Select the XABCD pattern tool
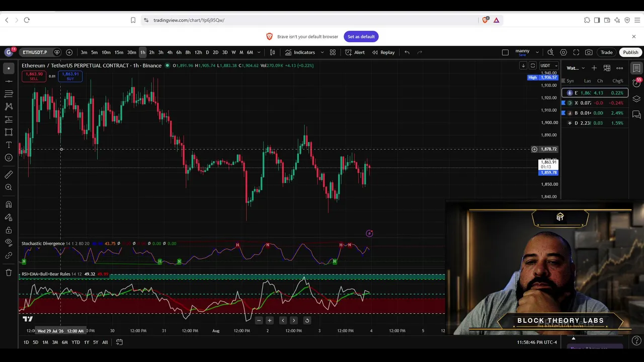This screenshot has height=362, width=644. [9, 107]
